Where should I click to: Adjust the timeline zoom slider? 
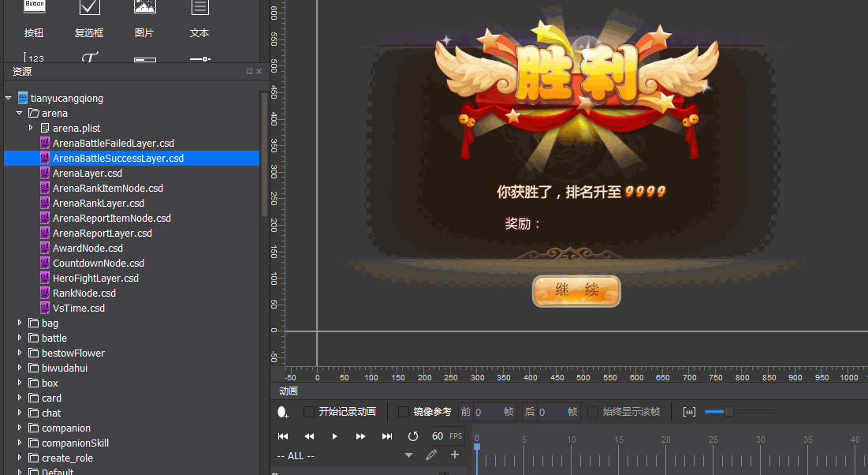[728, 411]
